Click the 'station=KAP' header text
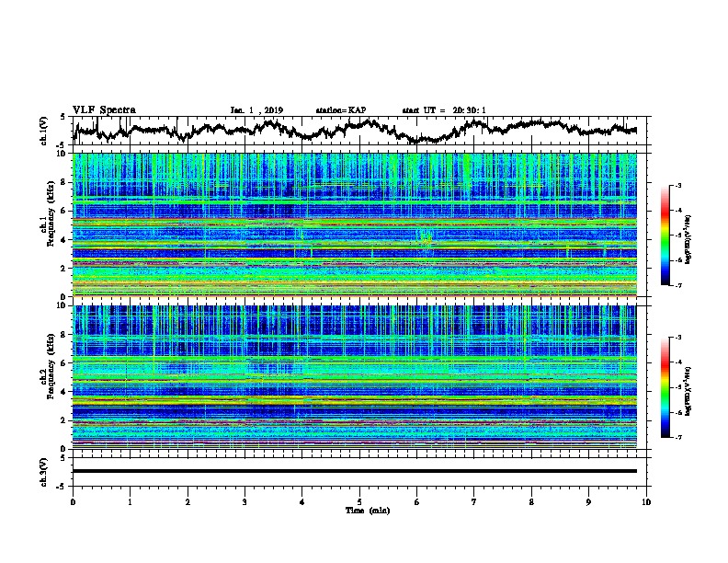The width and height of the screenshot is (728, 563). coord(341,110)
